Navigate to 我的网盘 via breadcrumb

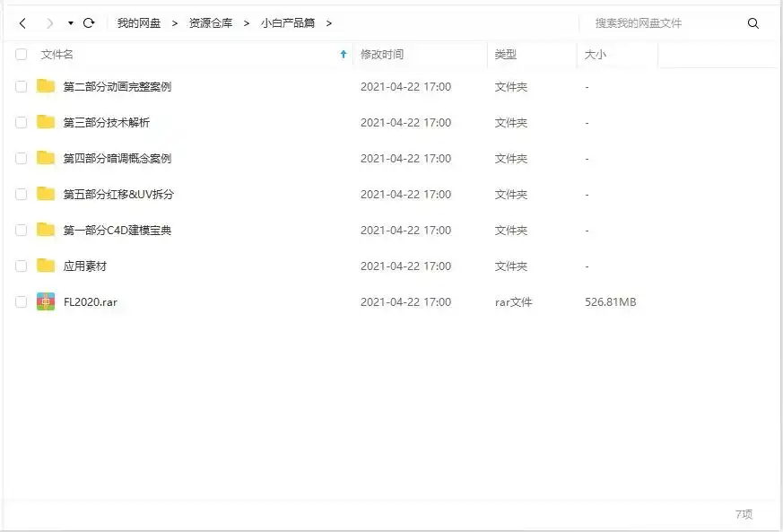click(139, 23)
